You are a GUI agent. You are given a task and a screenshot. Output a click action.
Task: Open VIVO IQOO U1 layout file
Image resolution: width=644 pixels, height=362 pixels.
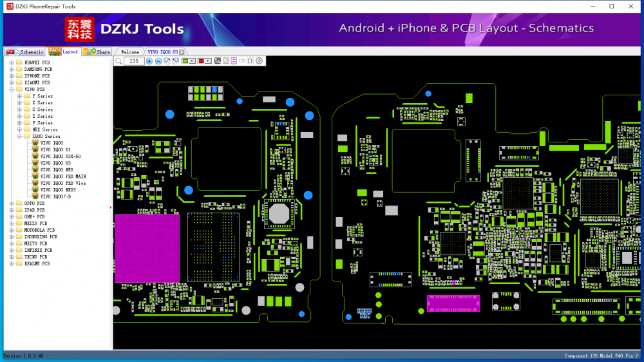pos(55,149)
